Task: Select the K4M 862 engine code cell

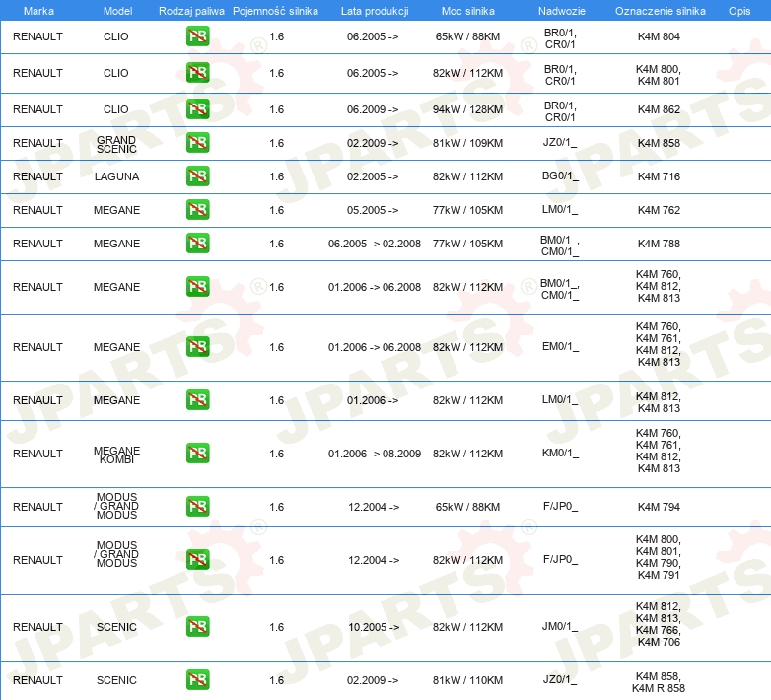Action: pos(659,109)
